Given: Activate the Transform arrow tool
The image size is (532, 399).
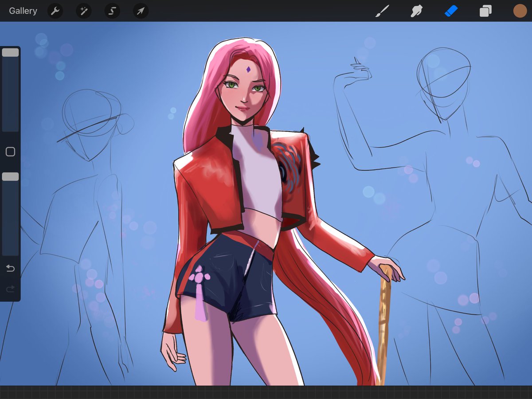Looking at the screenshot, I should click(x=141, y=11).
